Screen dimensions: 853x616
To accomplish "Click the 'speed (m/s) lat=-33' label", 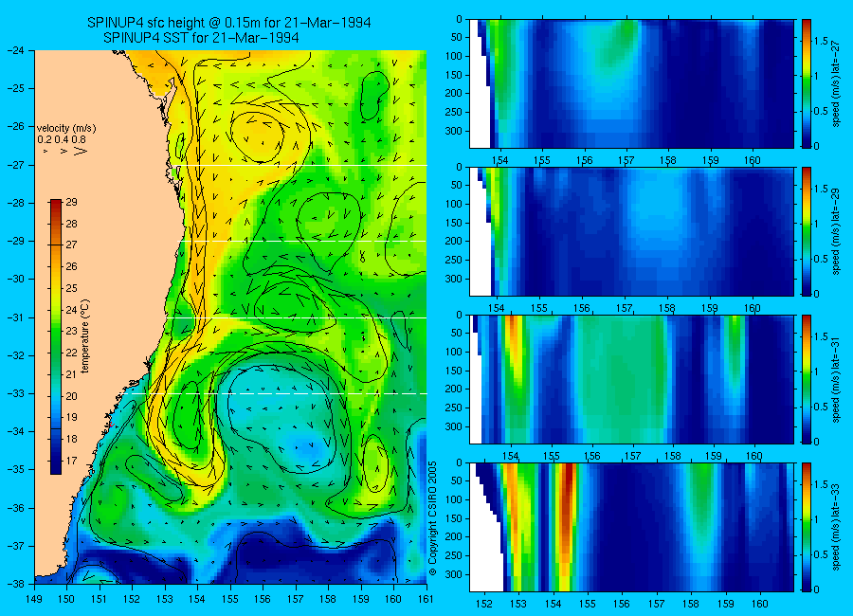I will 836,530.
